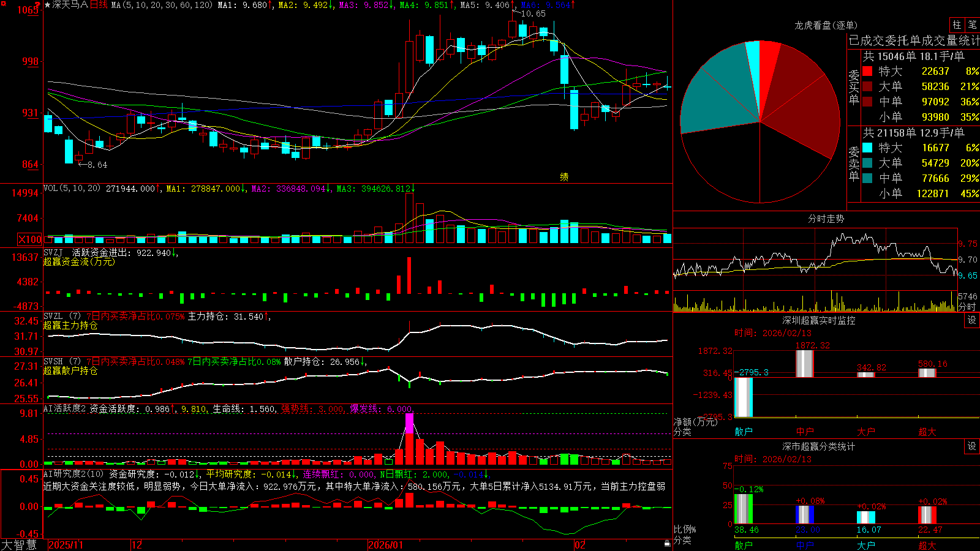Click the teal 大单 sell-order swatch
The image size is (980, 551).
pos(867,163)
